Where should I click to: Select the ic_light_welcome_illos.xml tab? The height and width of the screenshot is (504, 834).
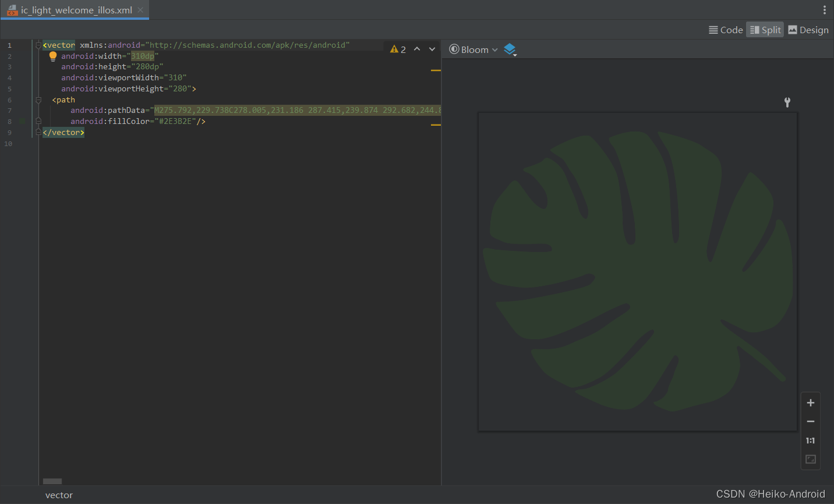(76, 10)
